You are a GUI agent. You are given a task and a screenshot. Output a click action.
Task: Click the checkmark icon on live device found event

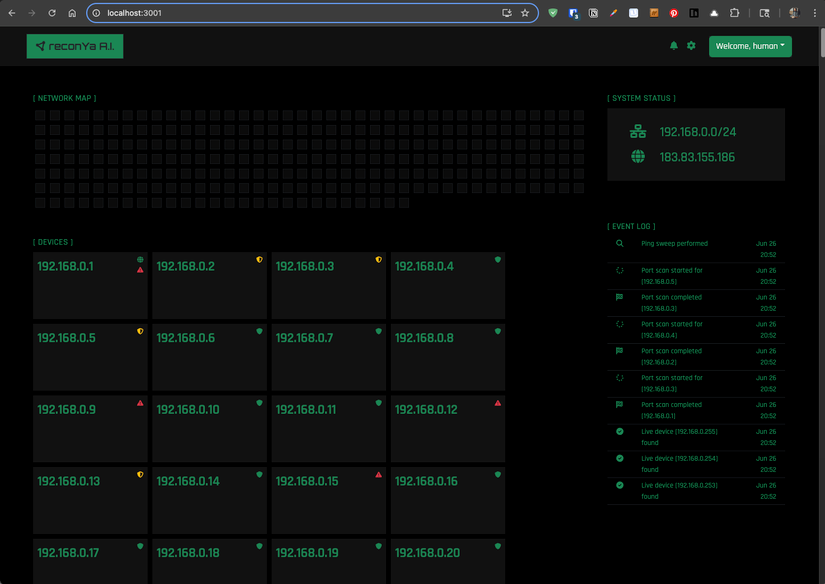[x=619, y=432]
